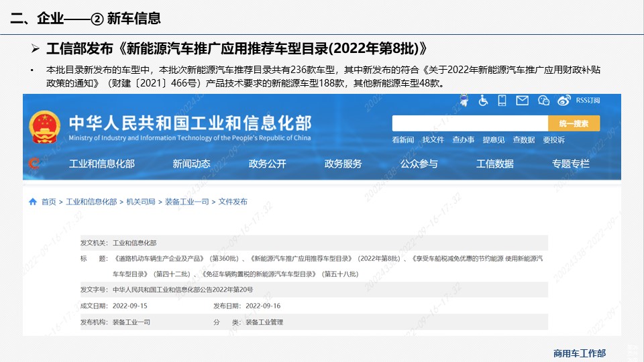The image size is (644, 362).
Task: Open the WeChat icon
Action: (x=543, y=100)
